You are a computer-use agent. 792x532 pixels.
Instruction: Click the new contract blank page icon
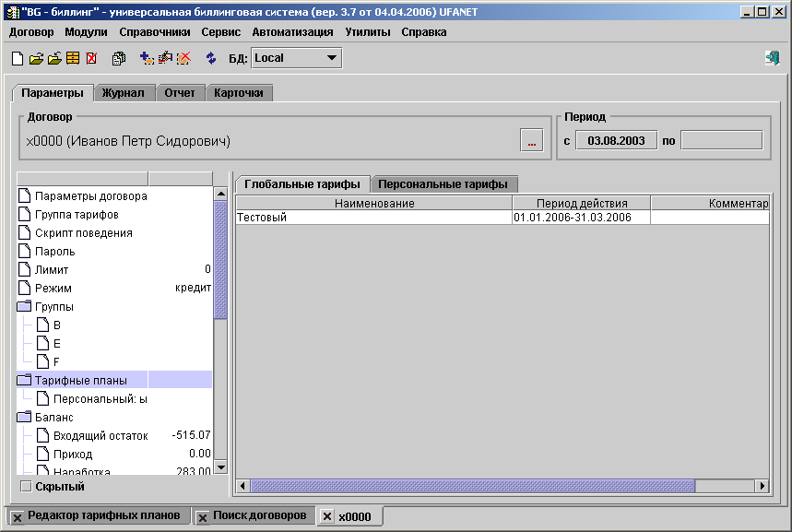pos(18,58)
